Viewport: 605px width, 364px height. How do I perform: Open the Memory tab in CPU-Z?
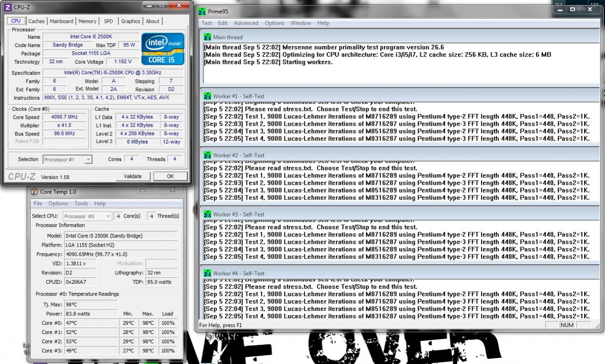coord(87,21)
